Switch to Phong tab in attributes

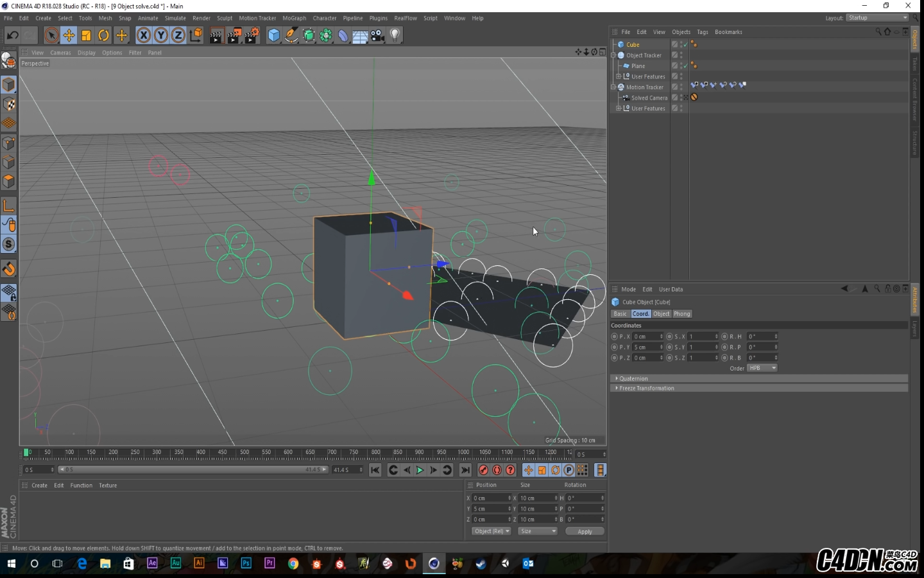tap(682, 314)
